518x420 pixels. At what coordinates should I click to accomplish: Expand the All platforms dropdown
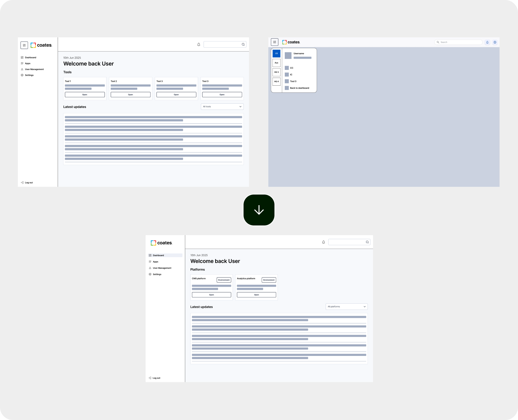(x=347, y=307)
